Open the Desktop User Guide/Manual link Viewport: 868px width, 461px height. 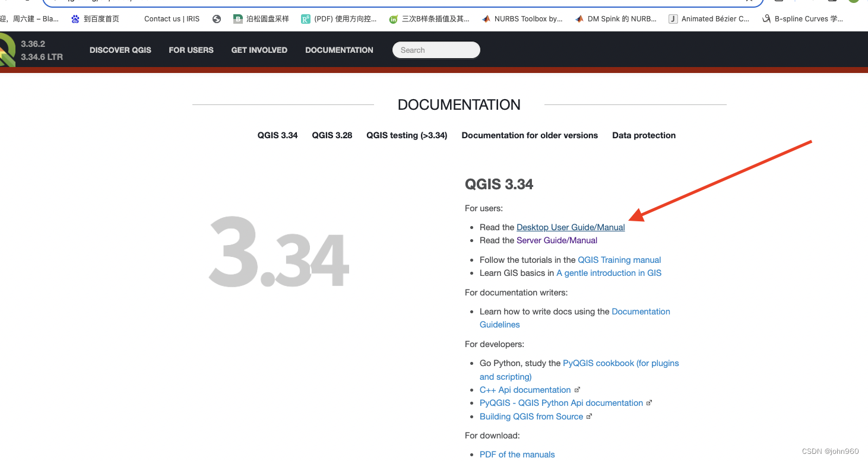[570, 227]
